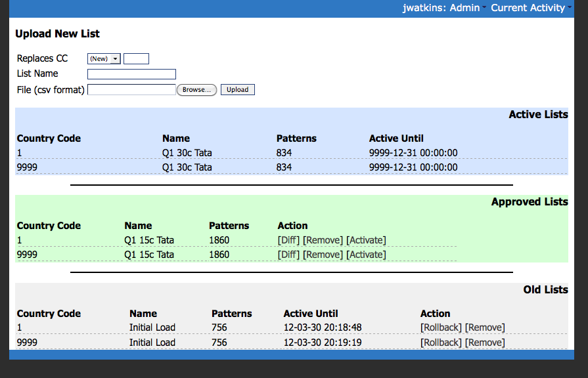
Task: Remove approved list for country code 1
Action: pos(323,240)
